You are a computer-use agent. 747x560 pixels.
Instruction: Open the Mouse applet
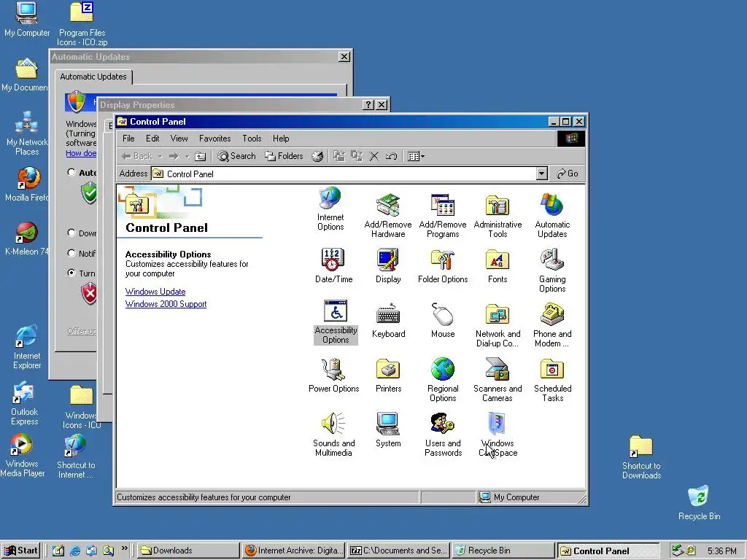pyautogui.click(x=443, y=321)
